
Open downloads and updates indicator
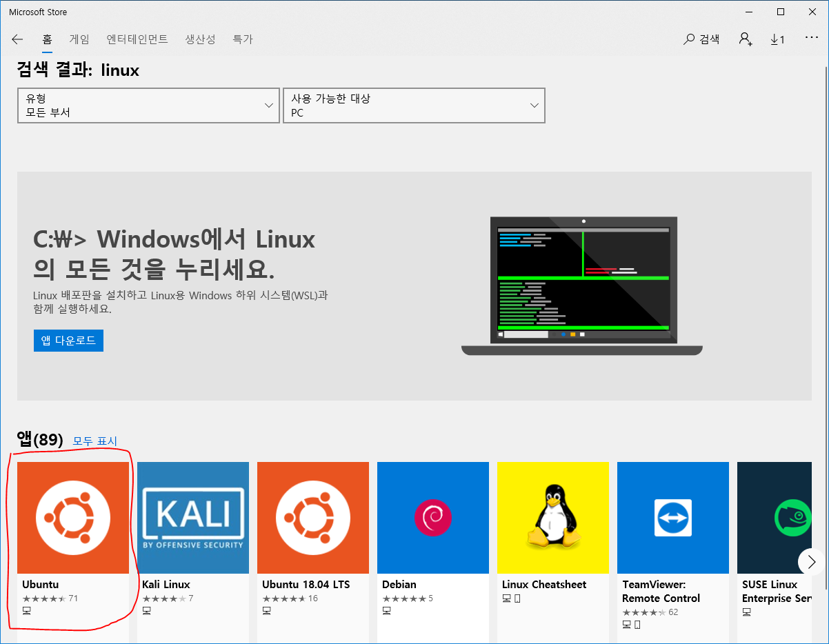click(x=777, y=39)
